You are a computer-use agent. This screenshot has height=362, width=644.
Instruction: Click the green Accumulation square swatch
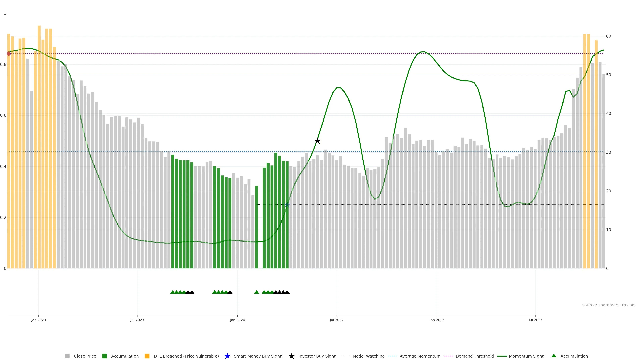(104, 356)
